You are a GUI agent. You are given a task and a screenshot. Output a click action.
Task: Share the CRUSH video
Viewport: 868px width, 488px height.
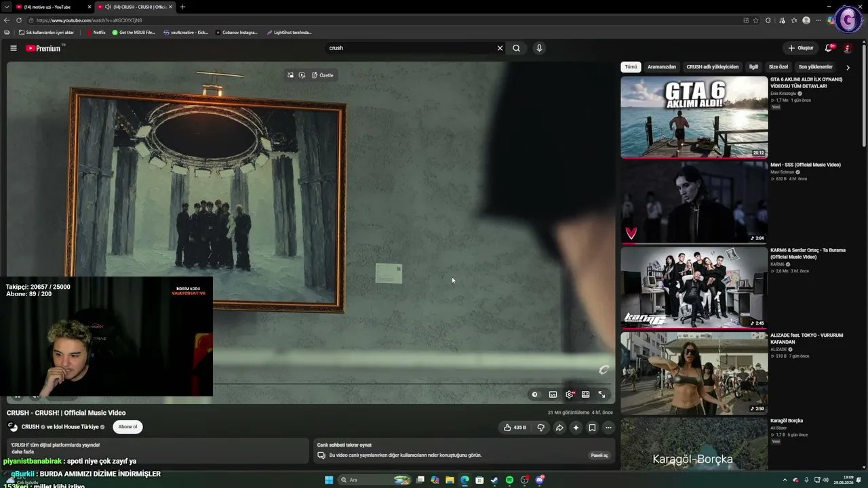(559, 428)
